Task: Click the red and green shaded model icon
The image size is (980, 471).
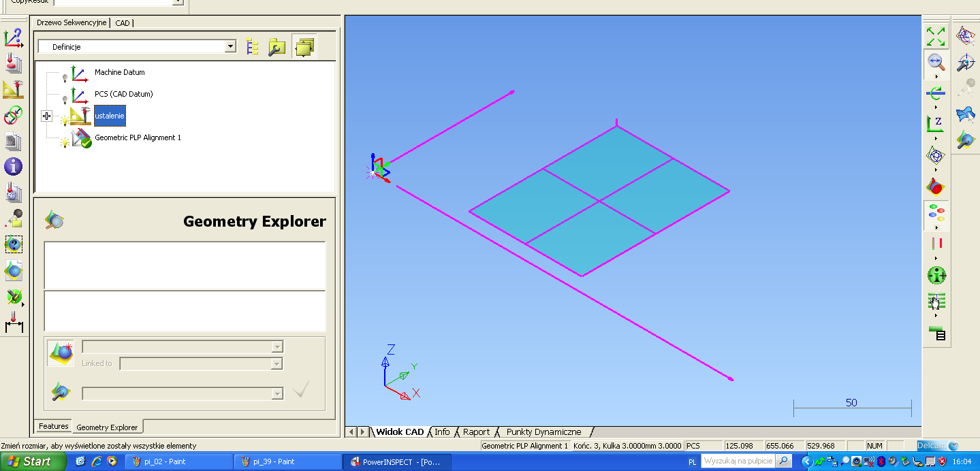Action: 936,185
